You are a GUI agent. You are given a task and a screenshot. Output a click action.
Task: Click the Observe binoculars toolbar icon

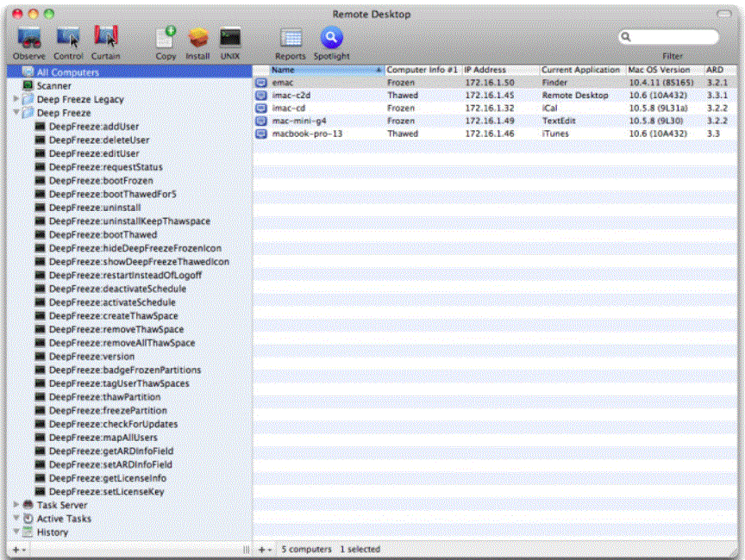29,38
